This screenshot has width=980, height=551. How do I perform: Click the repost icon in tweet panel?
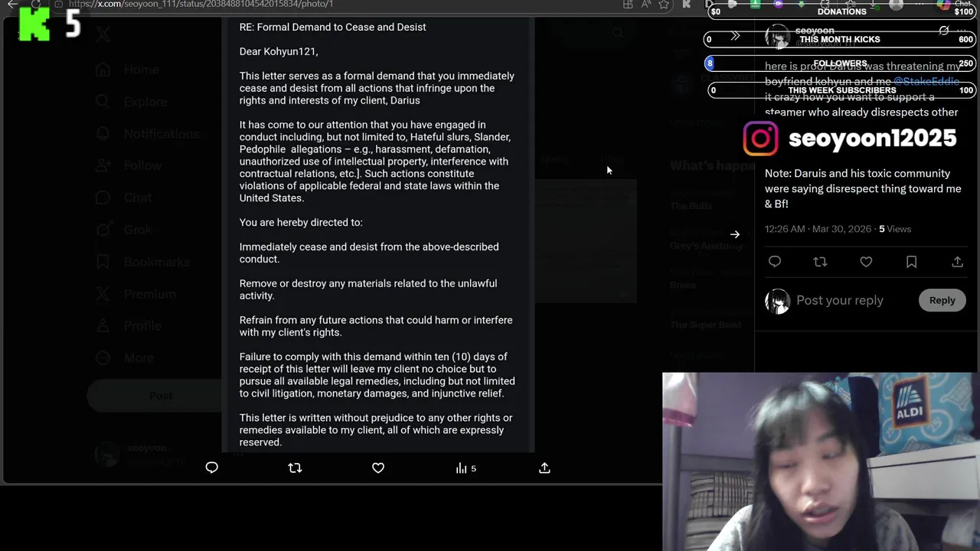coord(820,262)
